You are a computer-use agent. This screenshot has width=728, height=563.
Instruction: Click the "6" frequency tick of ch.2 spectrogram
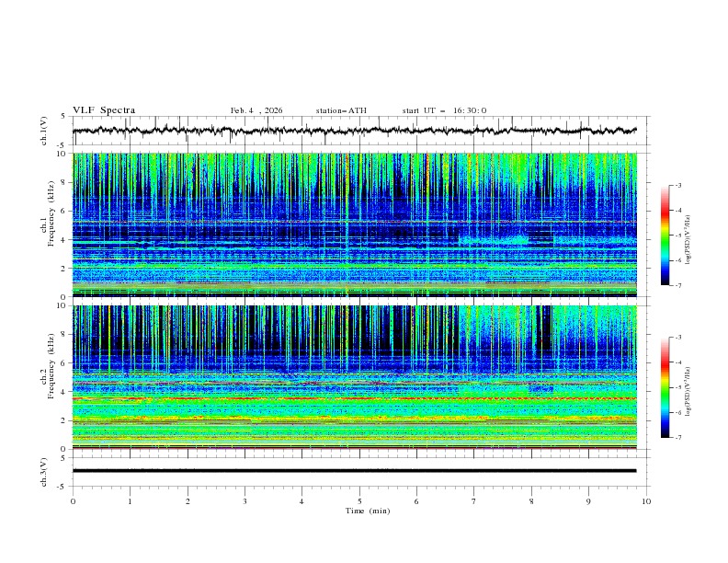[x=64, y=362]
